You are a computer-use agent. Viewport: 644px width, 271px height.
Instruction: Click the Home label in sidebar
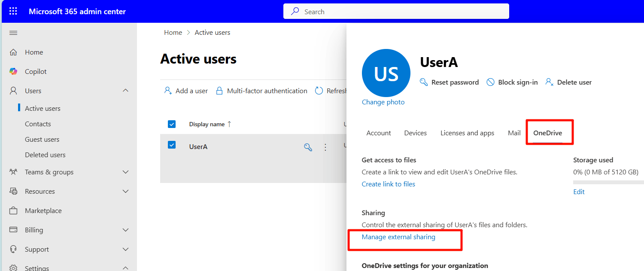(x=34, y=52)
